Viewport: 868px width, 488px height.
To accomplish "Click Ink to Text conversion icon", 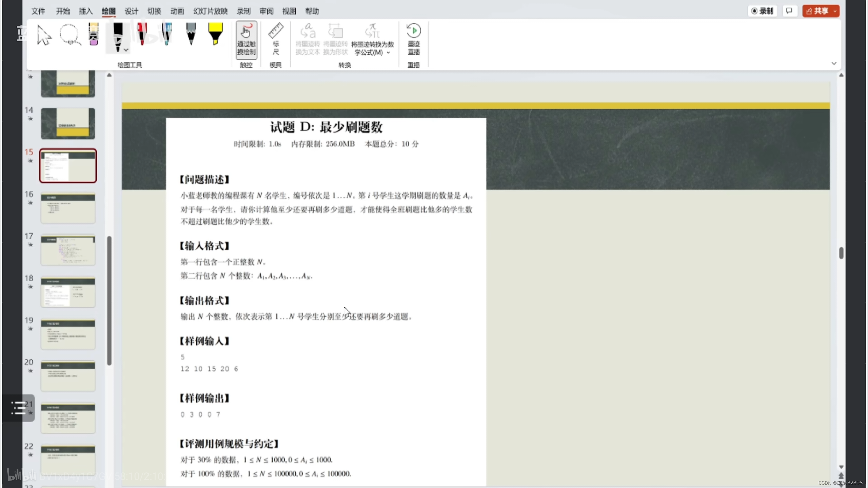I will (308, 39).
